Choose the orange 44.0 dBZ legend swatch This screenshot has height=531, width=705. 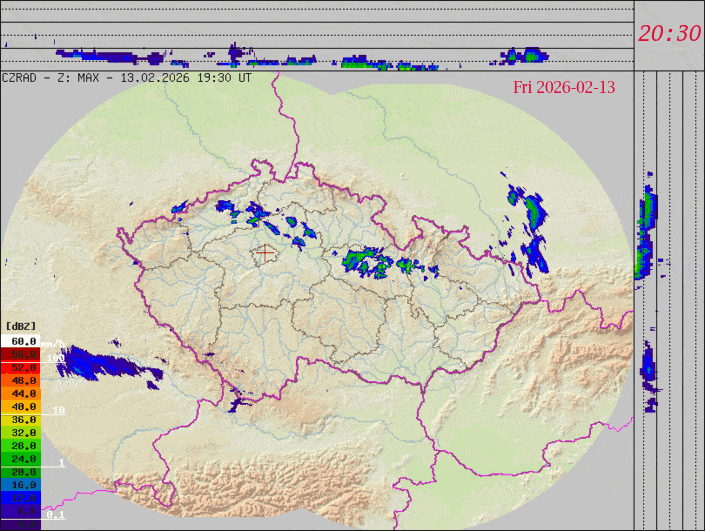(x=20, y=394)
